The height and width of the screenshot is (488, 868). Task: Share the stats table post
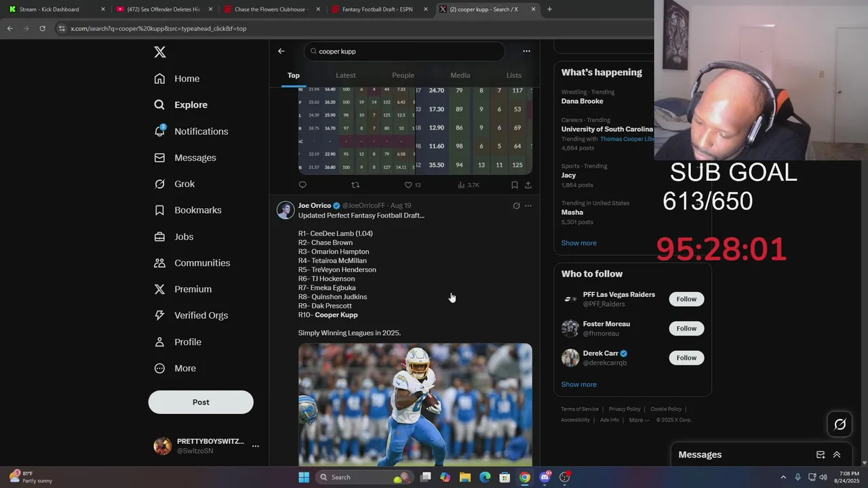pyautogui.click(x=528, y=185)
